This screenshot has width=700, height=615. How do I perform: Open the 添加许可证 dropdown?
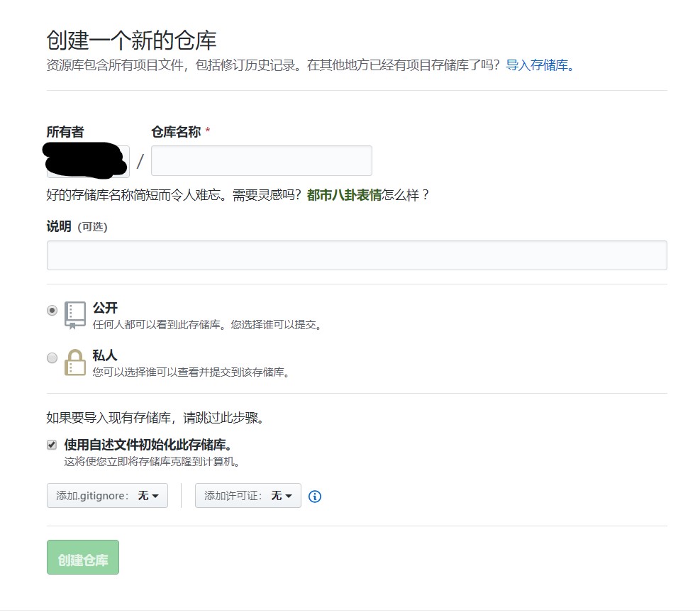tap(248, 495)
